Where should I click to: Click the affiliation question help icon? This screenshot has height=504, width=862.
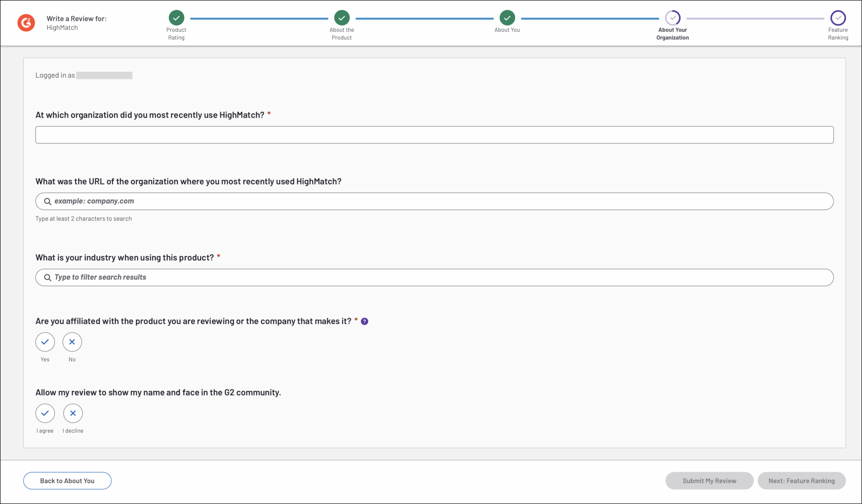click(364, 322)
